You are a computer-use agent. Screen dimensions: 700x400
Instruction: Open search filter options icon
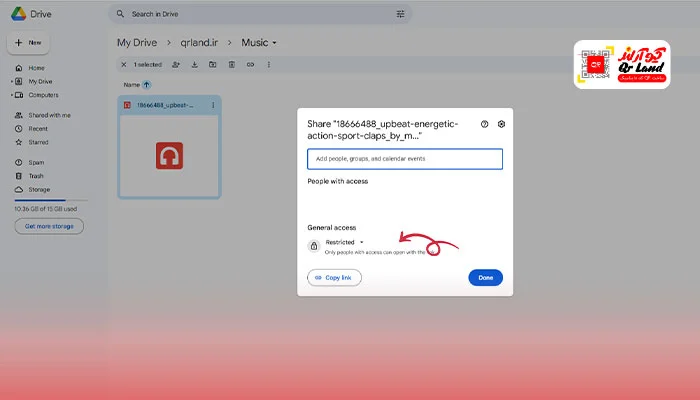pos(401,14)
